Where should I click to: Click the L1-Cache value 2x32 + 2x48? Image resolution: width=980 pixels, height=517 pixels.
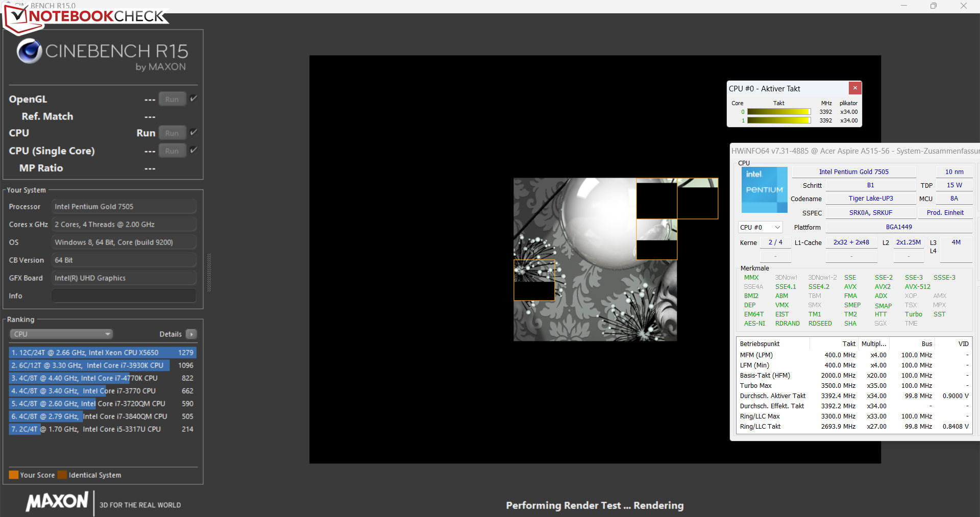[851, 242]
